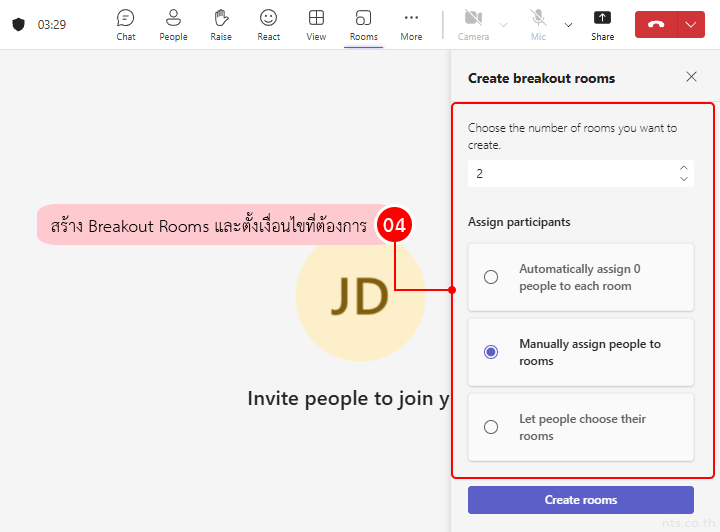Open the Chat panel

click(x=125, y=24)
